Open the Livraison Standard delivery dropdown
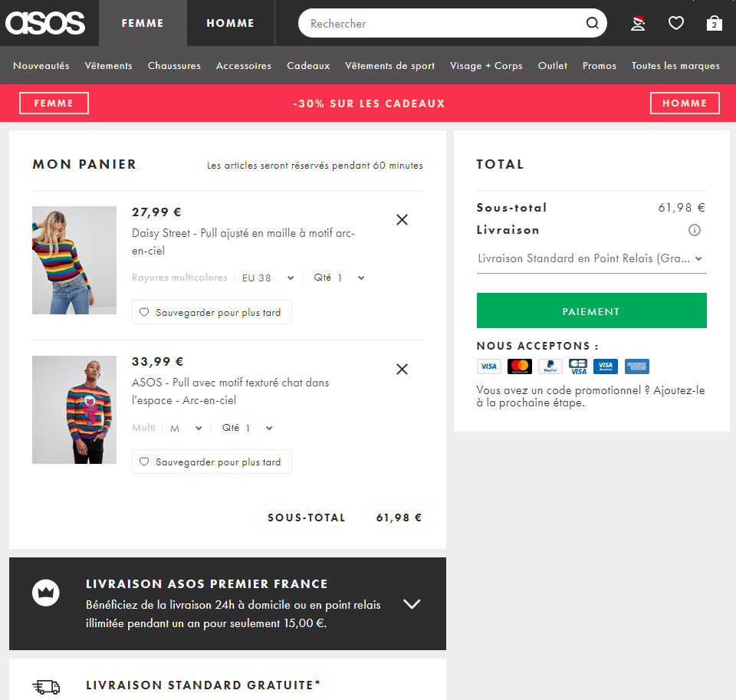 point(590,259)
